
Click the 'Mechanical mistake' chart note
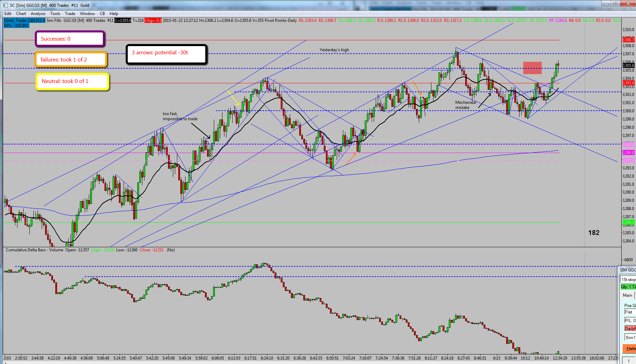(x=466, y=105)
